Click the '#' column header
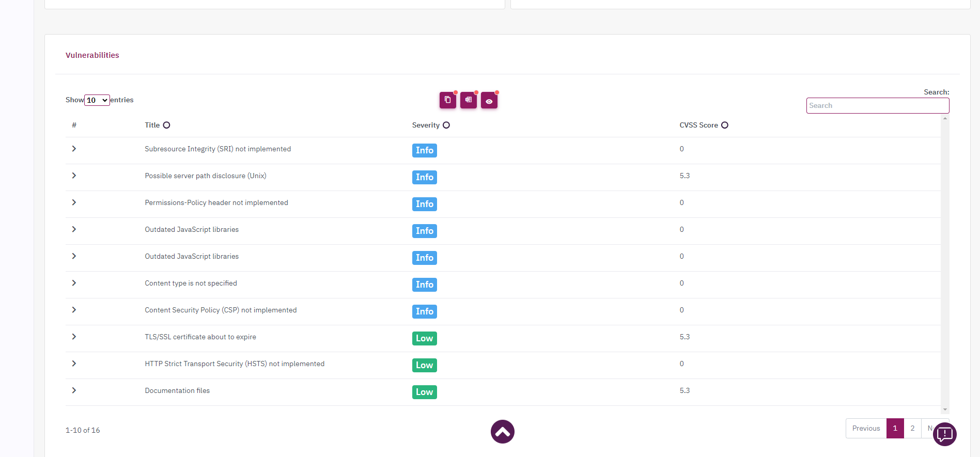980x457 pixels. point(74,125)
